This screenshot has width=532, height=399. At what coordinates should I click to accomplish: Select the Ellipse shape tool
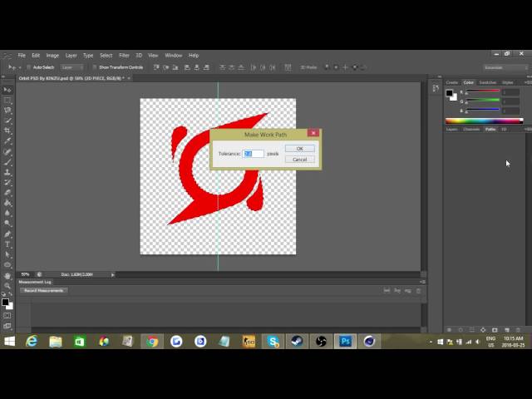coord(7,264)
